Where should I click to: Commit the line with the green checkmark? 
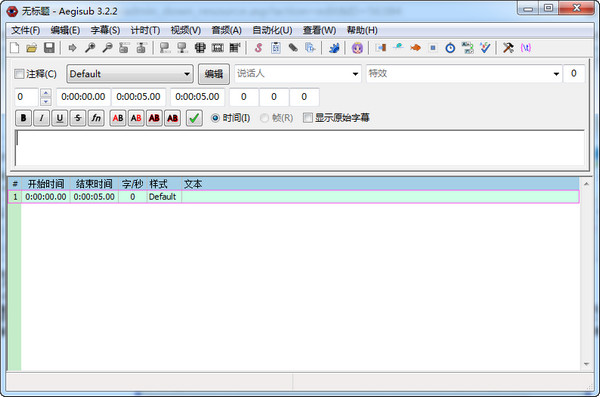tap(194, 118)
